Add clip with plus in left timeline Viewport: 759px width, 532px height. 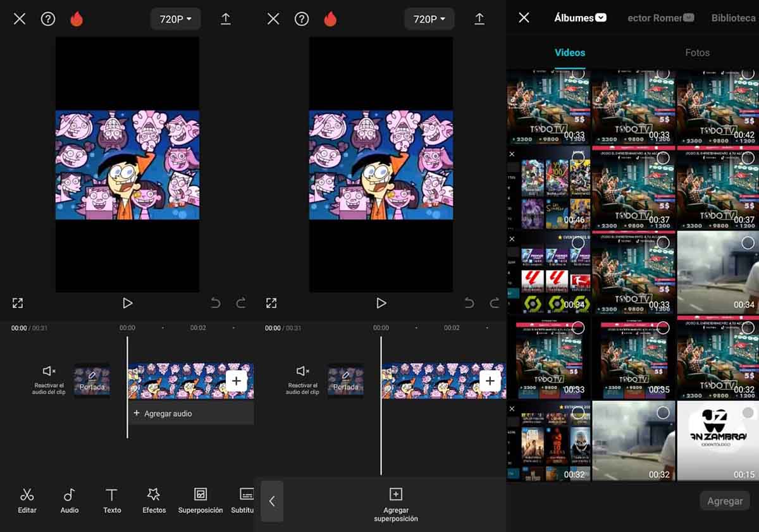pyautogui.click(x=237, y=380)
